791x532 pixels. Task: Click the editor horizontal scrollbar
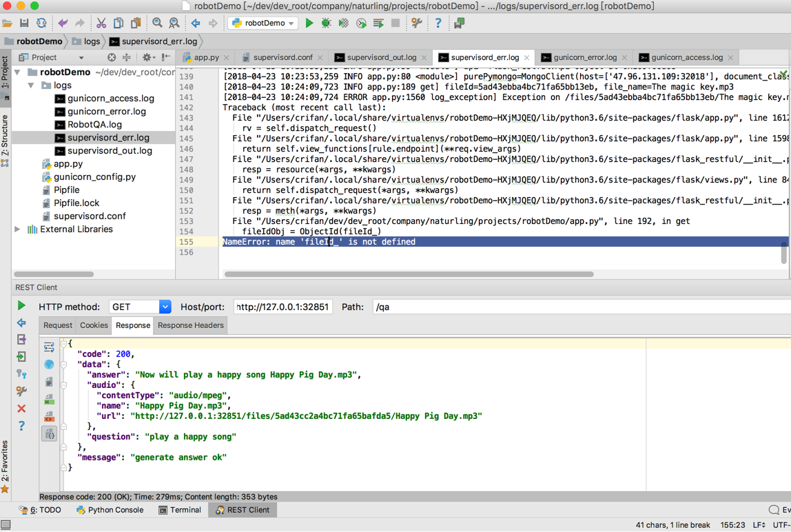pos(409,274)
